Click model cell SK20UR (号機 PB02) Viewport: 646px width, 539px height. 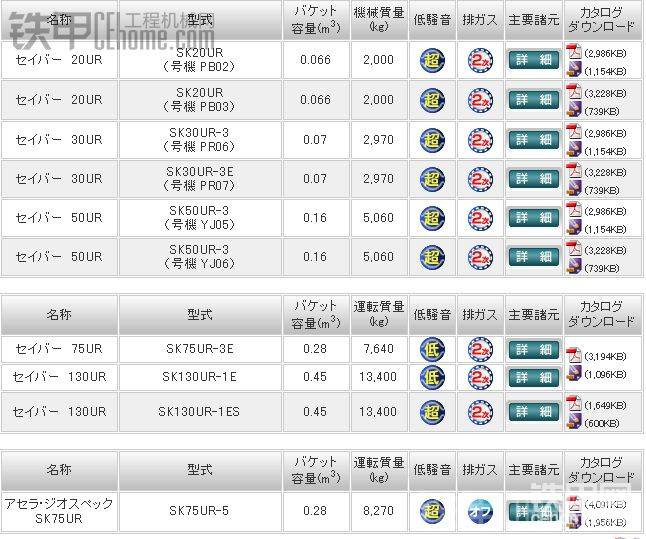(200, 60)
